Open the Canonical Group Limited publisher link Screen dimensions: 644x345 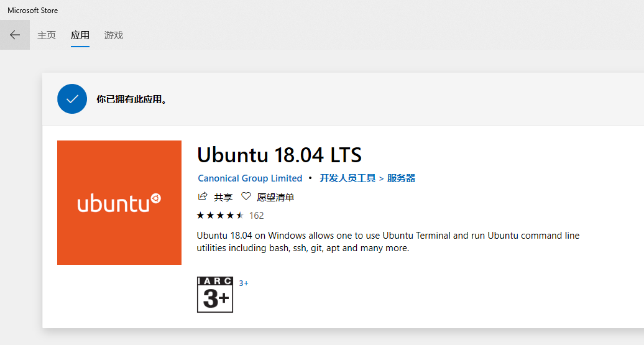click(x=250, y=178)
